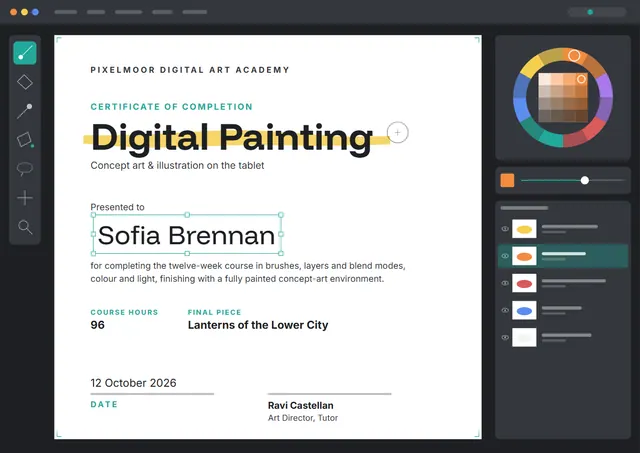Click the orange ring marker on the colour wheel
This screenshot has width=640, height=453.
pyautogui.click(x=574, y=56)
